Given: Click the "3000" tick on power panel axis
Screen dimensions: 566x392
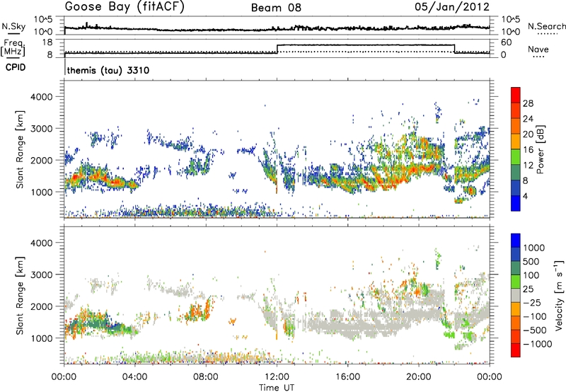Looking at the screenshot, I should pos(42,129).
